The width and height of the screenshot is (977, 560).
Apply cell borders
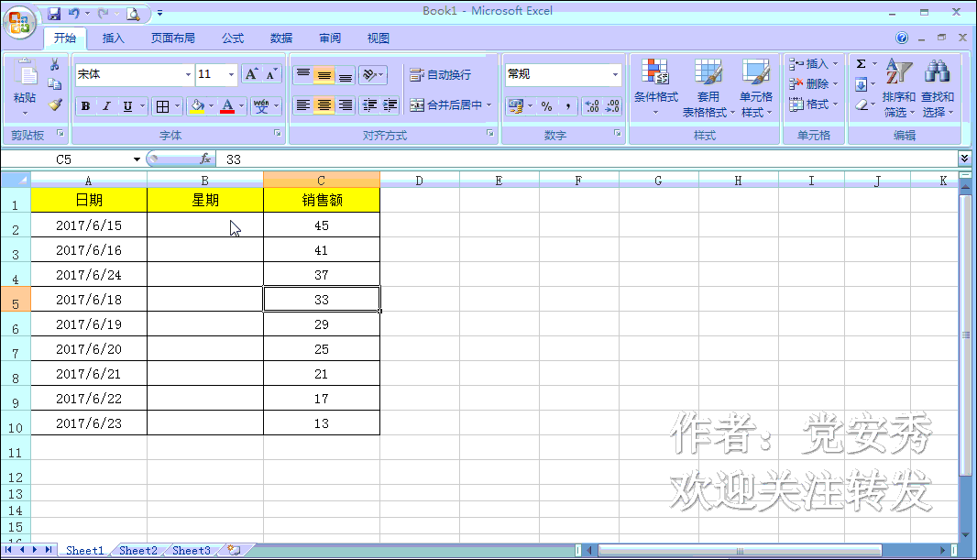coord(162,106)
